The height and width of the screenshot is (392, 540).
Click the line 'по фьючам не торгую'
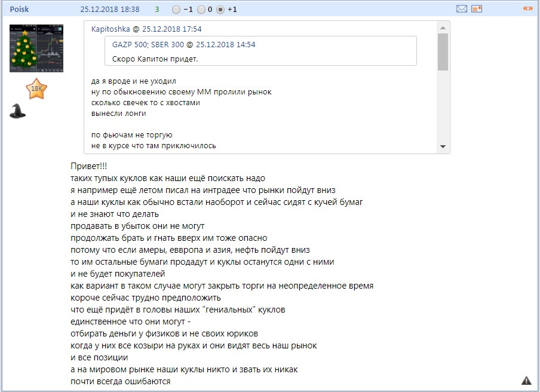[x=131, y=135]
